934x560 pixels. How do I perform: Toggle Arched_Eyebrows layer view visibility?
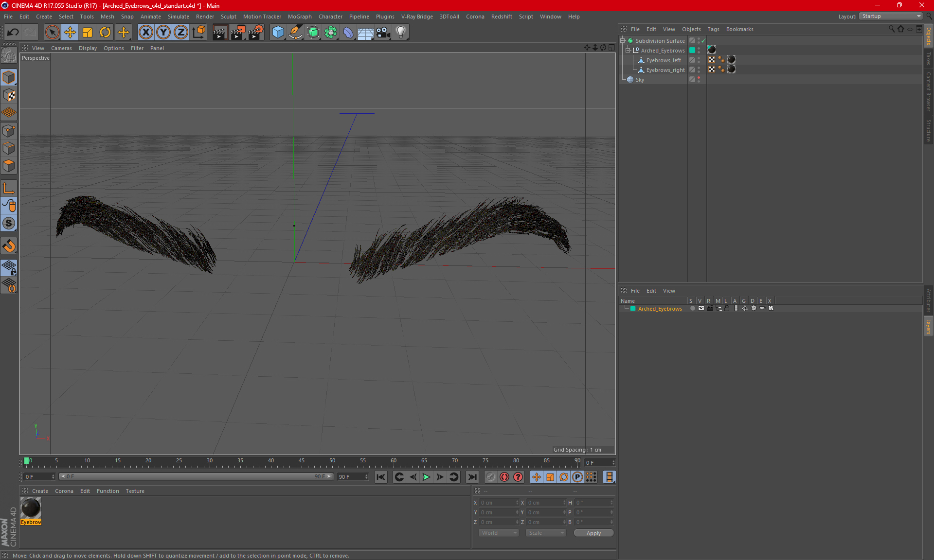click(x=701, y=308)
